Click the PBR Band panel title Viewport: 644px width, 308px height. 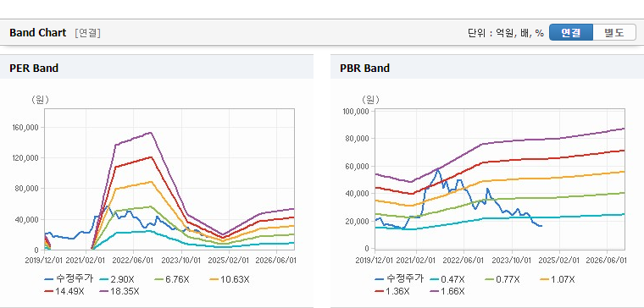tap(364, 68)
